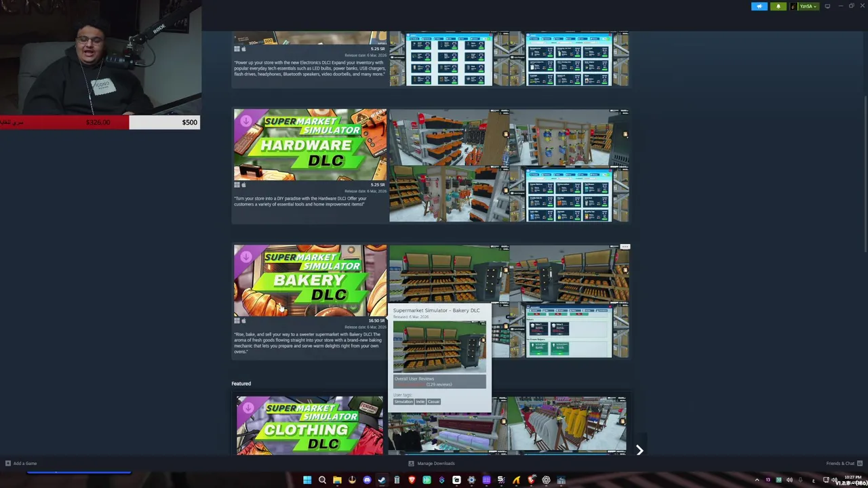Click the Casual tag in tooltip
Viewport: 868px width, 488px height.
point(433,401)
